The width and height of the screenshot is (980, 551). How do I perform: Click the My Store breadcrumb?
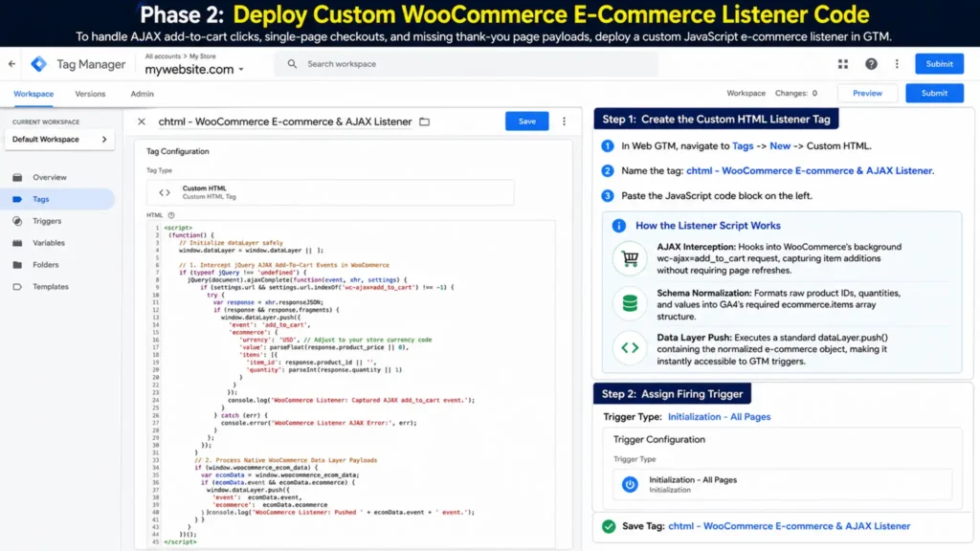coord(203,56)
